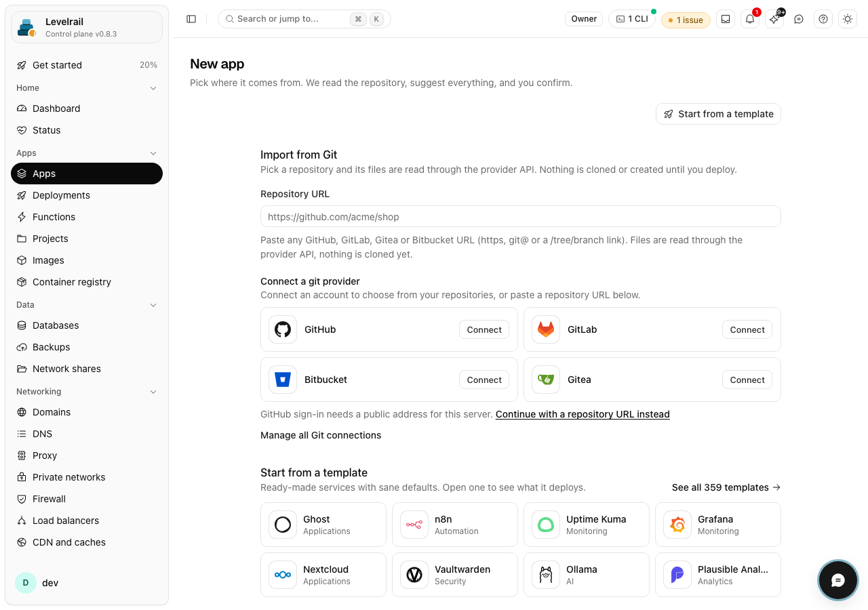This screenshot has width=868, height=610.
Task: Open the Vaultwarden template
Action: tap(455, 575)
